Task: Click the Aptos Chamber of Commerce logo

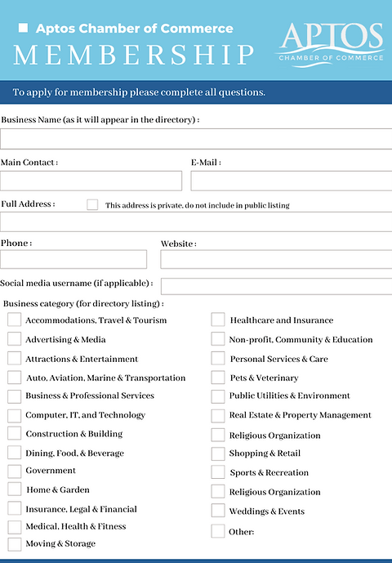Action: point(330,45)
